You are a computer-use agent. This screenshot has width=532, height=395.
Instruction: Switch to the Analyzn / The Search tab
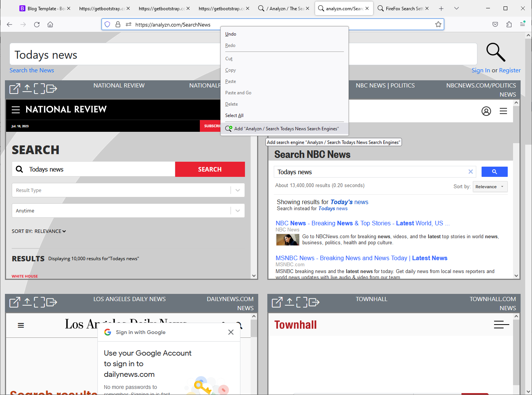point(284,8)
